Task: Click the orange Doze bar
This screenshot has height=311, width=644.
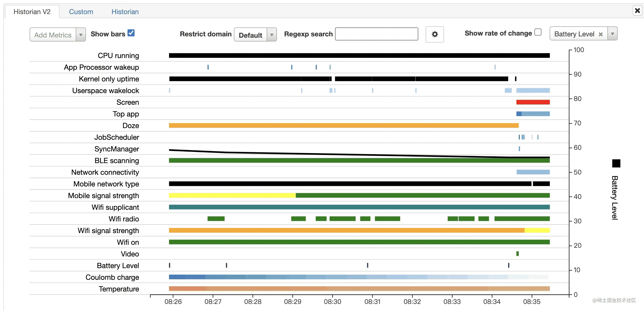Action: point(343,125)
